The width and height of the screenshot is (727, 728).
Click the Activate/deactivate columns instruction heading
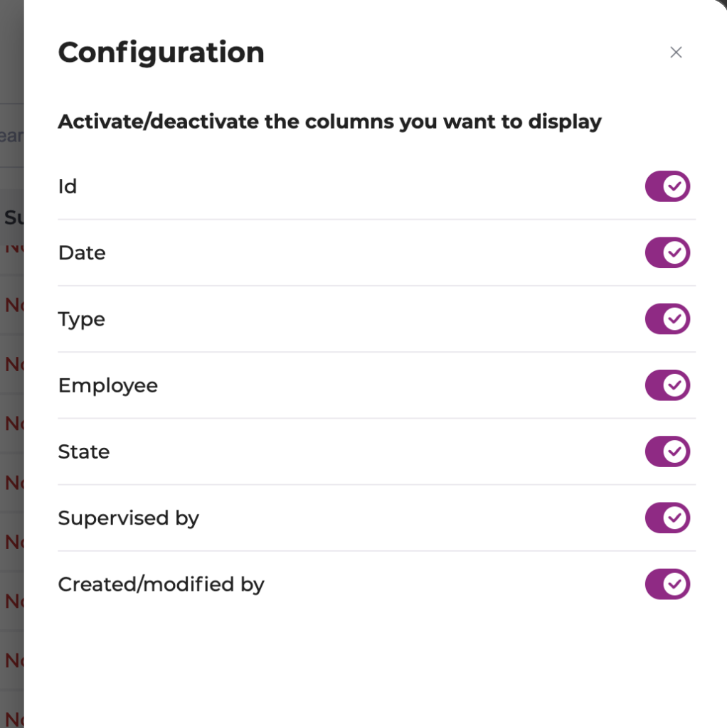329,122
